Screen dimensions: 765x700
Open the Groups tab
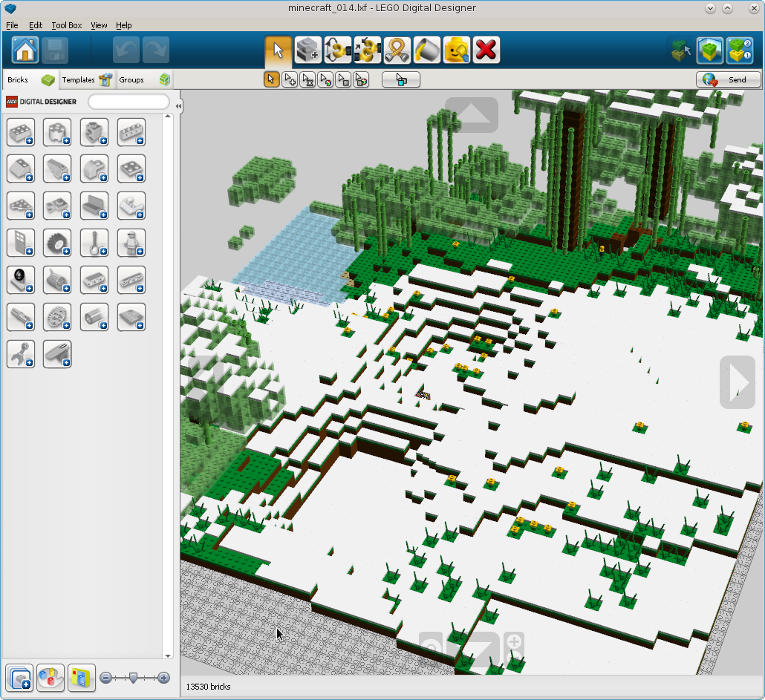point(144,79)
